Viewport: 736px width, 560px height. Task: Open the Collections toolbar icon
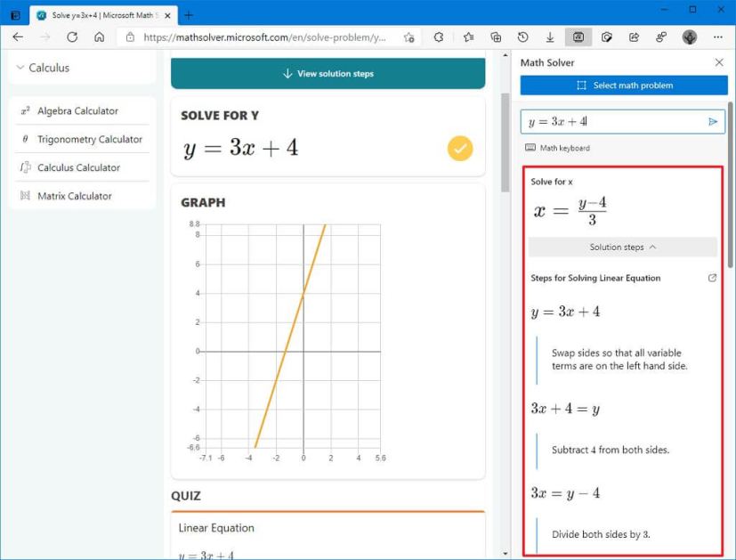[x=496, y=37]
